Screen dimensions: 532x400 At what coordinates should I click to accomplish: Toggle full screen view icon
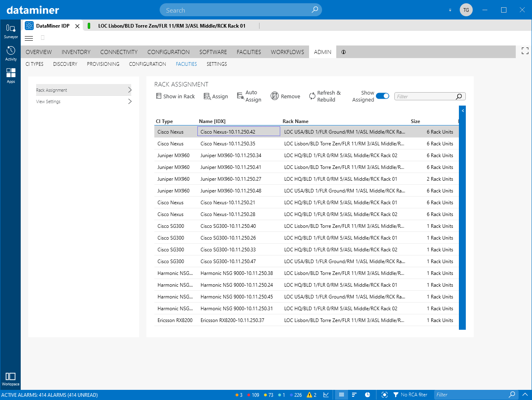pos(525,51)
